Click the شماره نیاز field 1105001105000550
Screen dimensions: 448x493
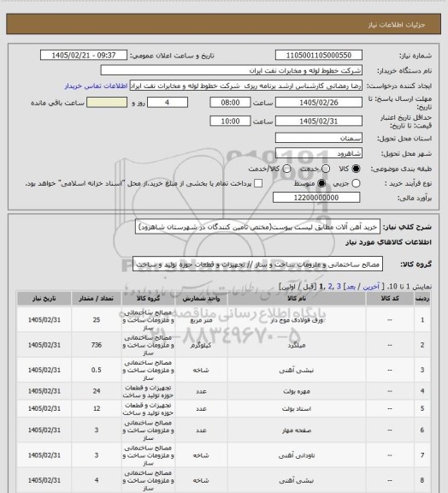coord(319,55)
